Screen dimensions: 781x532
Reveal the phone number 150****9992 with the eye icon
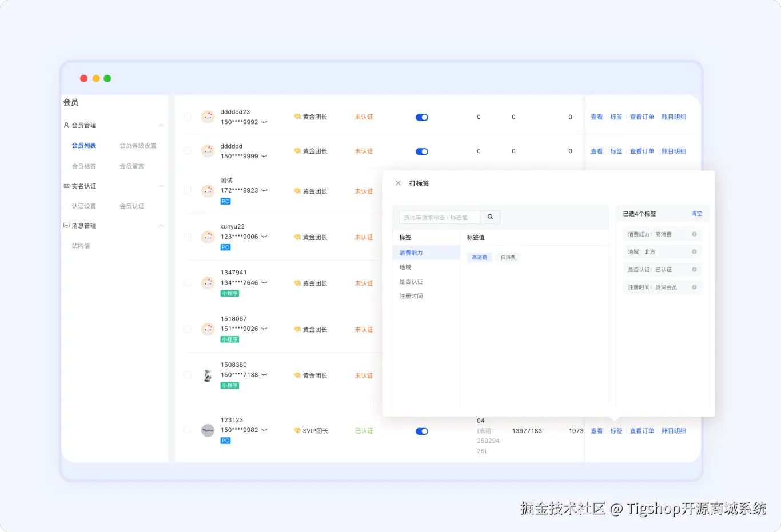pyautogui.click(x=264, y=122)
